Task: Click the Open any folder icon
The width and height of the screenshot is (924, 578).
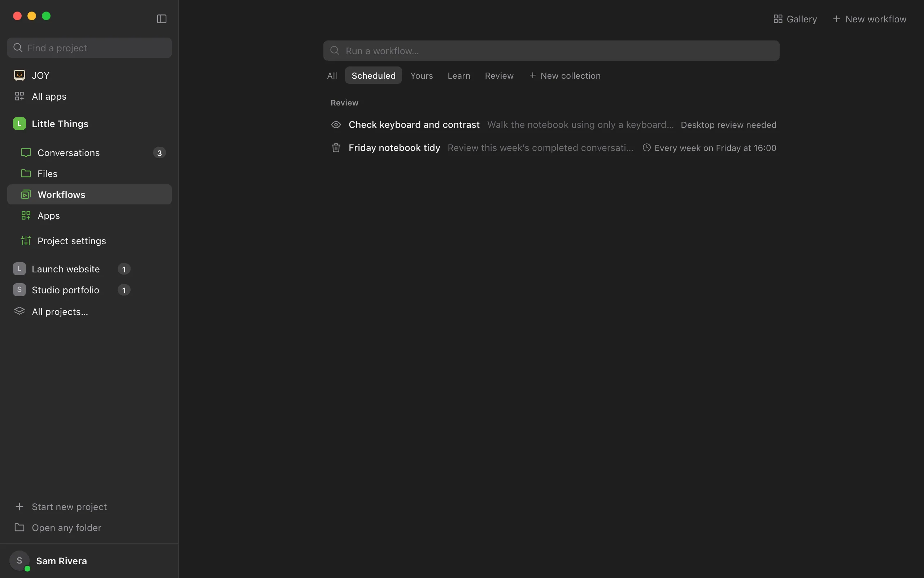Action: (19, 527)
